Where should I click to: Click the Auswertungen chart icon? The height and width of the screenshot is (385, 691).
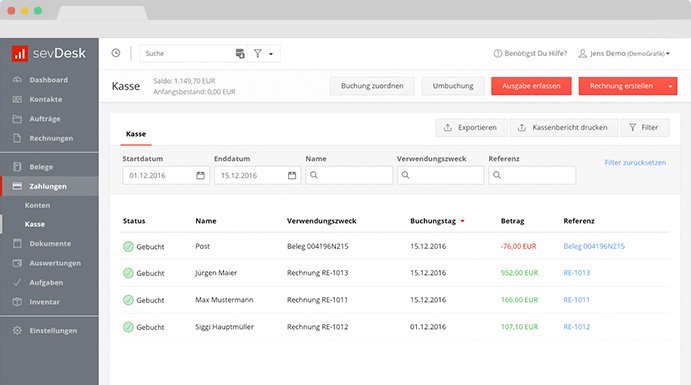tap(17, 263)
